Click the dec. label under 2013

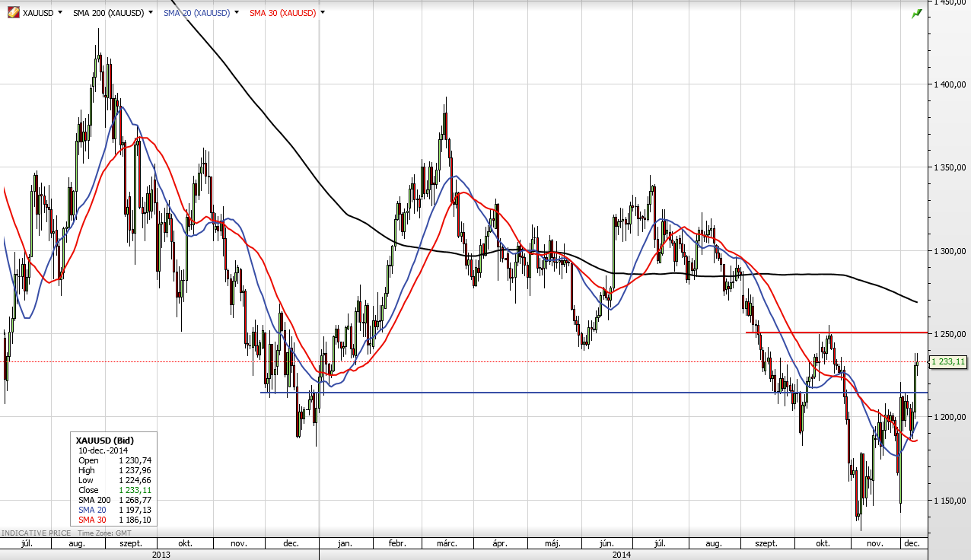tap(290, 544)
